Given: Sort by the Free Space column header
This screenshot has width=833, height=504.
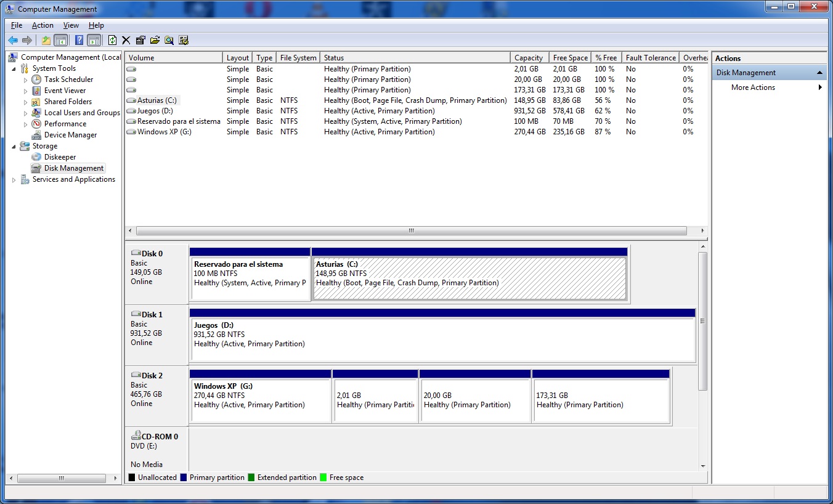Looking at the screenshot, I should point(571,57).
